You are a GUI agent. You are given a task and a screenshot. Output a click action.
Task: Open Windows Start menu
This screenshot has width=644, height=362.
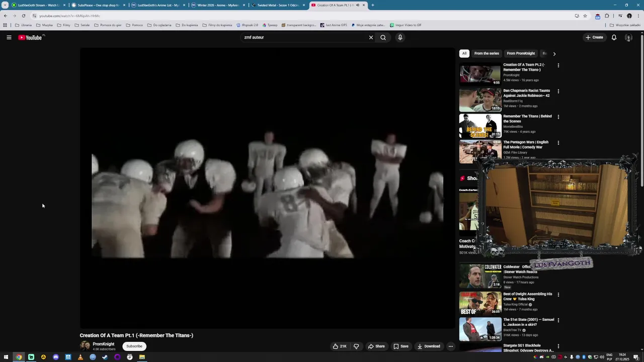point(6,357)
